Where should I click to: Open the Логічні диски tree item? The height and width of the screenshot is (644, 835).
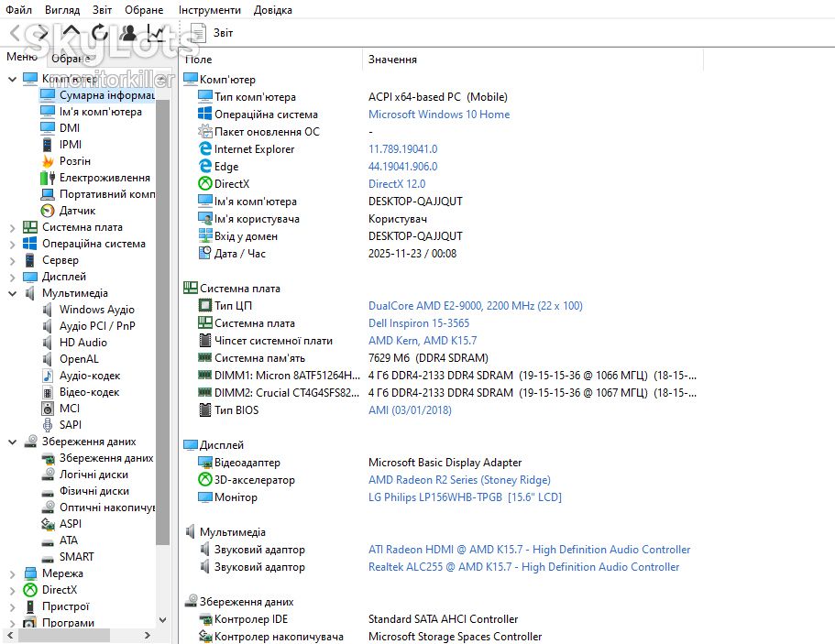click(x=93, y=475)
